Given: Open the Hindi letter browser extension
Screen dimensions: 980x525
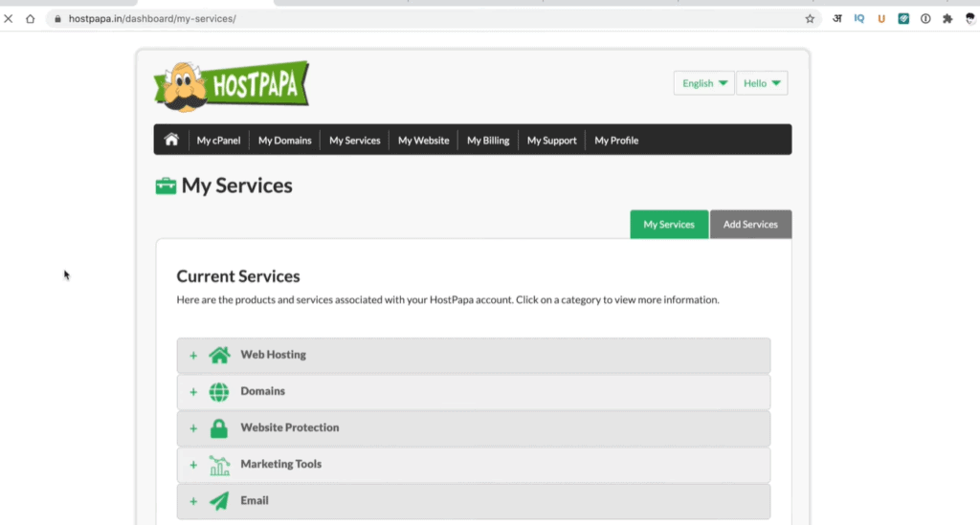Looking at the screenshot, I should [836, 19].
